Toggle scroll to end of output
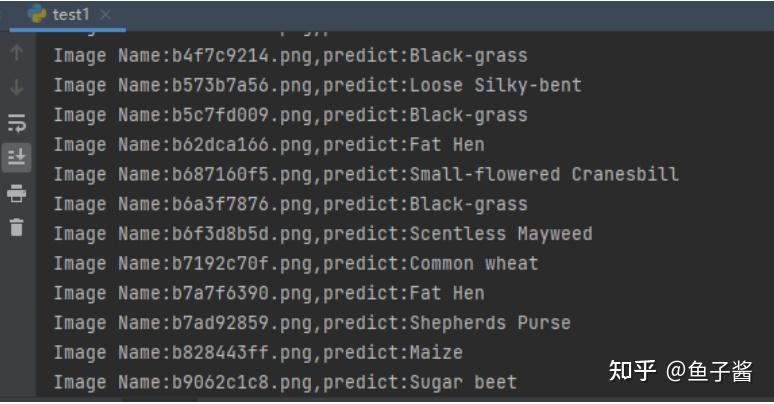This screenshot has height=404, width=774. pos(16,157)
